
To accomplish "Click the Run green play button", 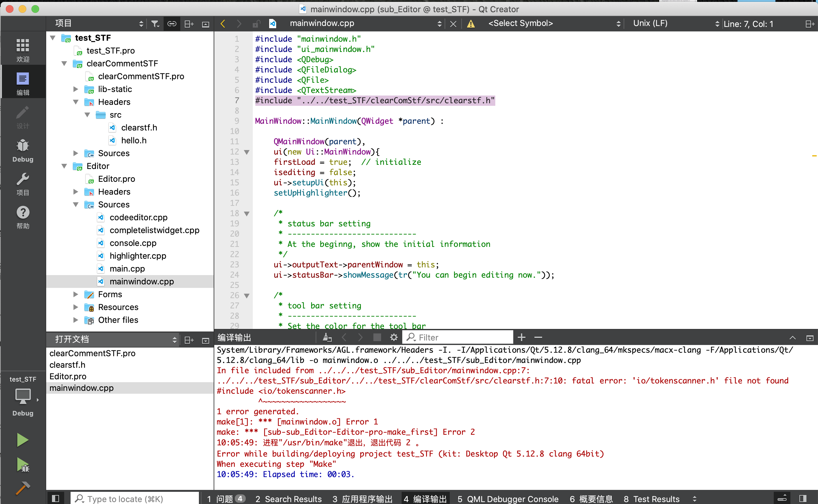I will (x=22, y=440).
